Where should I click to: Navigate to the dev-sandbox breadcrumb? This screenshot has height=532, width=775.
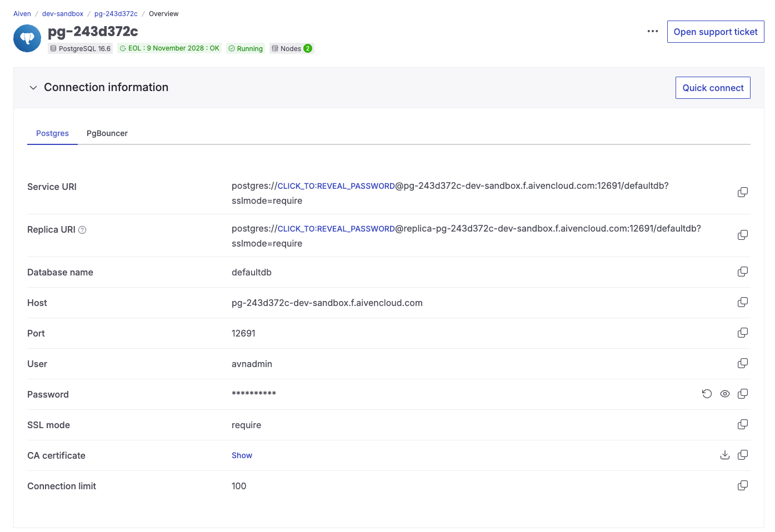tap(62, 13)
